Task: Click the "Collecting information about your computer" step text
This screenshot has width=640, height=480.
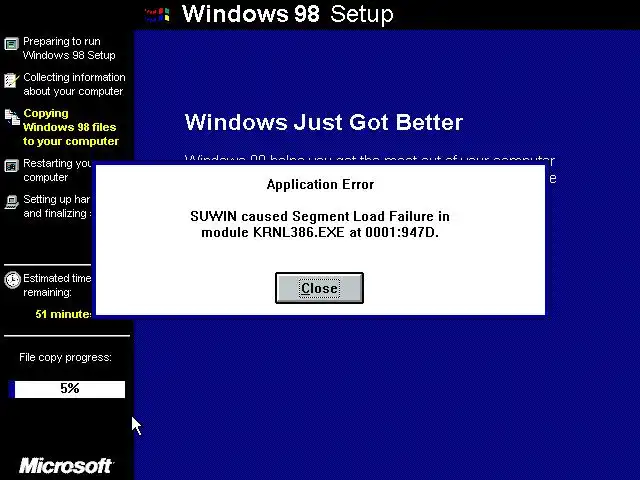Action: [74, 84]
